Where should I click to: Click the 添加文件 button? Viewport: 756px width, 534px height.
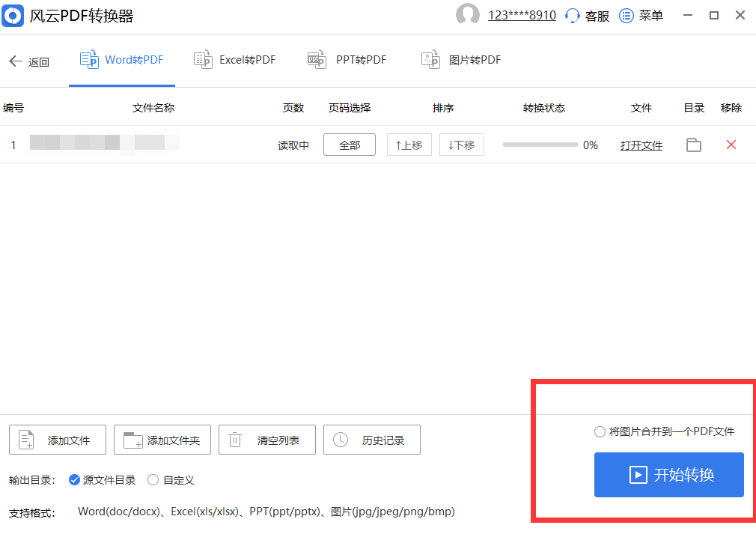[x=58, y=440]
